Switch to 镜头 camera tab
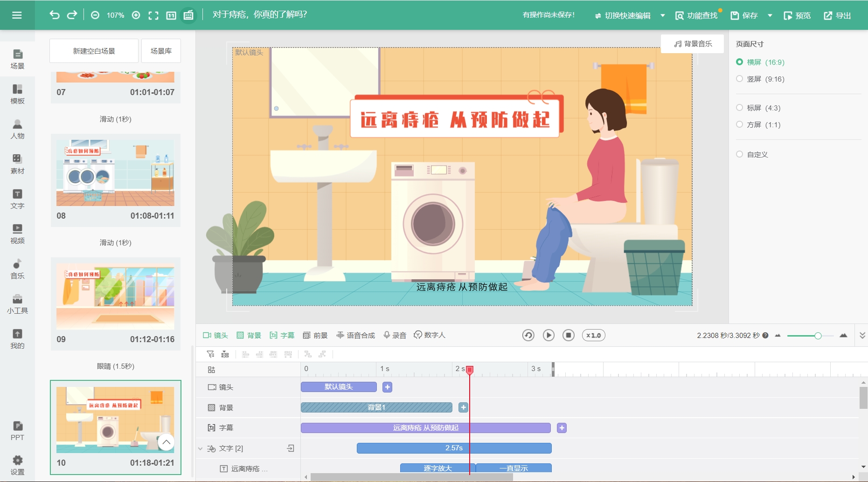This screenshot has height=482, width=868. pyautogui.click(x=215, y=335)
